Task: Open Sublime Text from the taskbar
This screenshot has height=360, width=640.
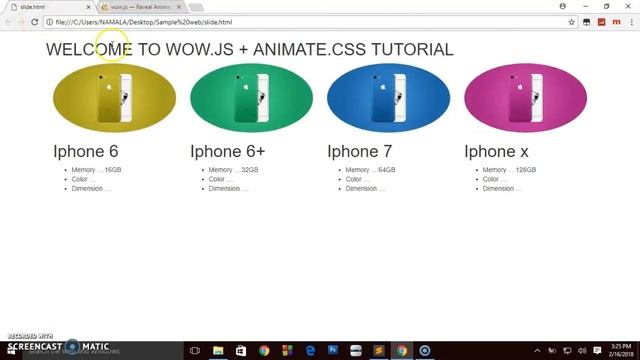Action: point(379,351)
